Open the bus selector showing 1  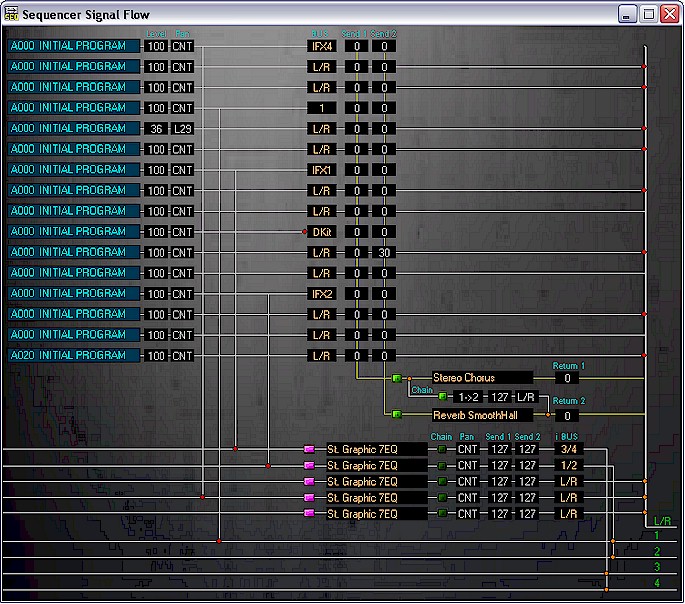click(322, 108)
